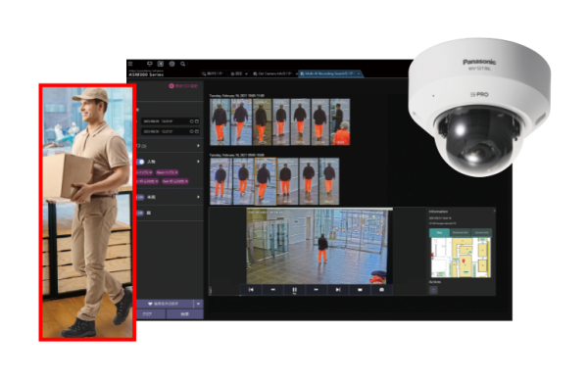588x381 pixels.
Task: Switch to Multi-AI Recording Search tab
Action: click(330, 73)
